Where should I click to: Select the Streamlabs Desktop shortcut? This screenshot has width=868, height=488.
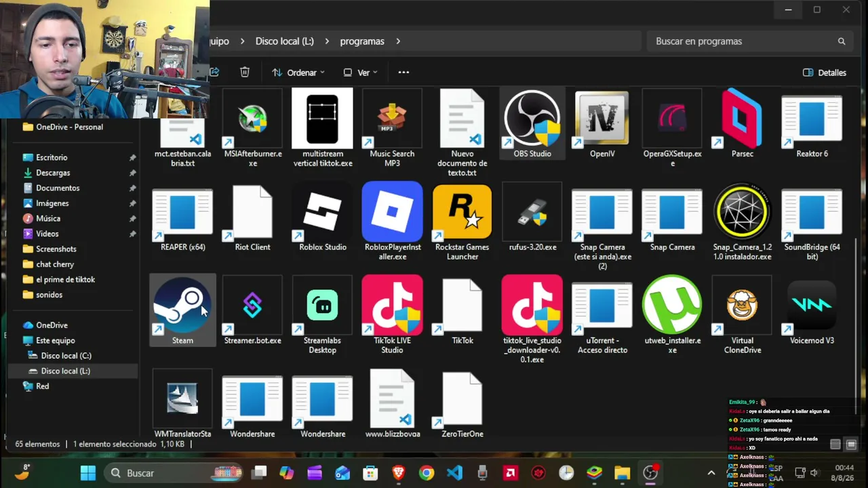pos(322,315)
